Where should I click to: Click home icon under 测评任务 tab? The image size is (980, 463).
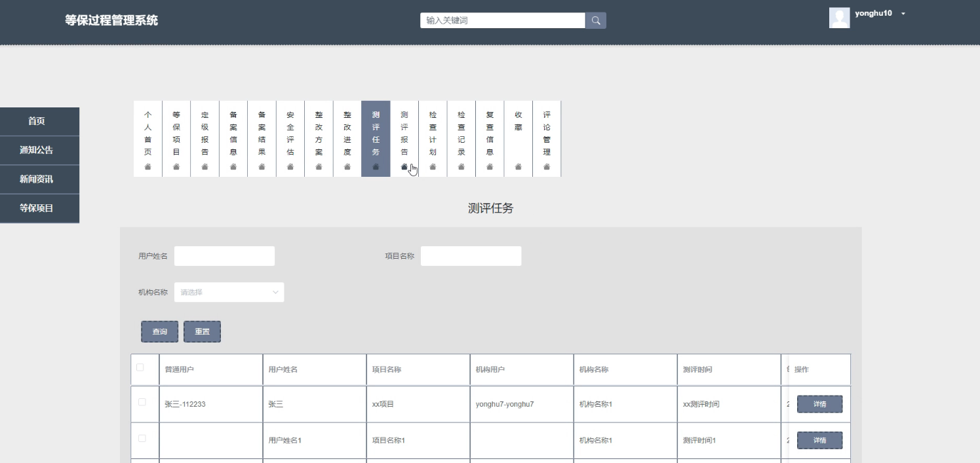(x=376, y=167)
